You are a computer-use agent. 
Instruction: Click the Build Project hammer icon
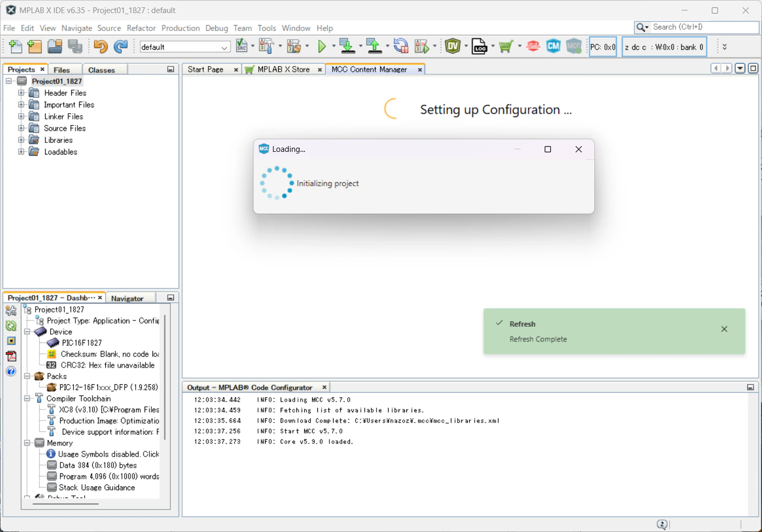[266, 46]
